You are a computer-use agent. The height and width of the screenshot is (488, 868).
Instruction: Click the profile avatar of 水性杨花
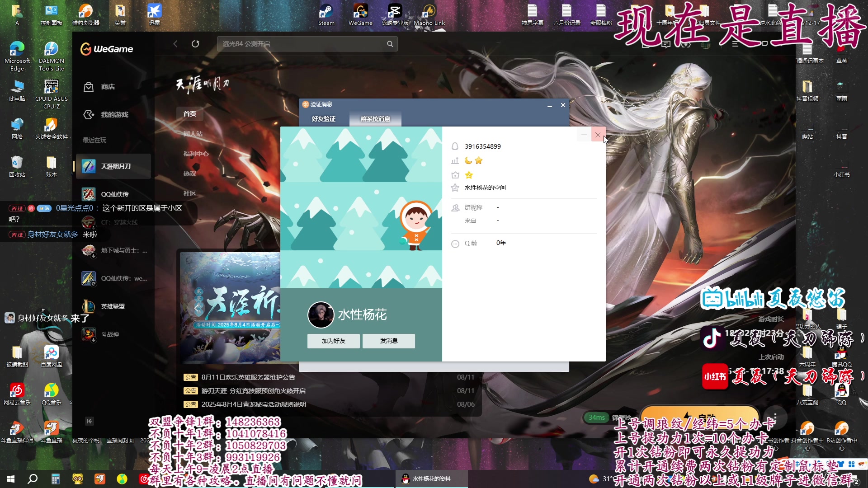point(321,314)
